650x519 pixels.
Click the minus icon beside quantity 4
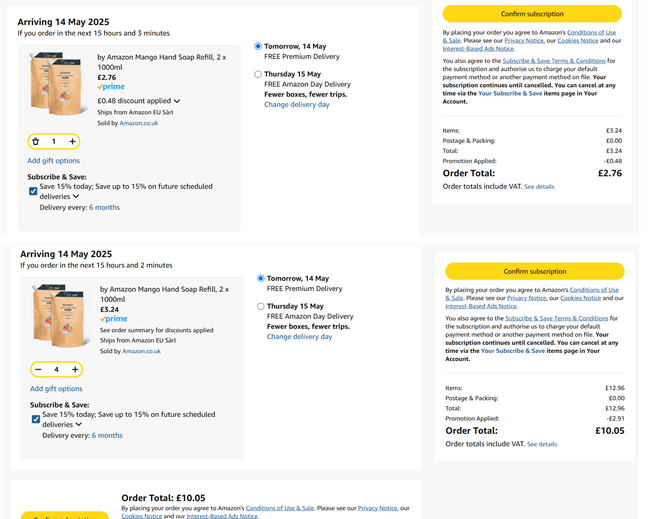39,369
